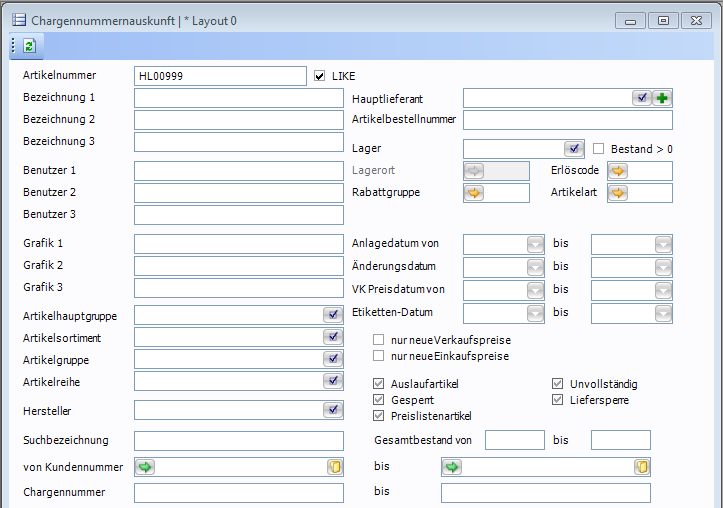Open the Hersteller dropdown
The image size is (723, 508).
pos(333,410)
